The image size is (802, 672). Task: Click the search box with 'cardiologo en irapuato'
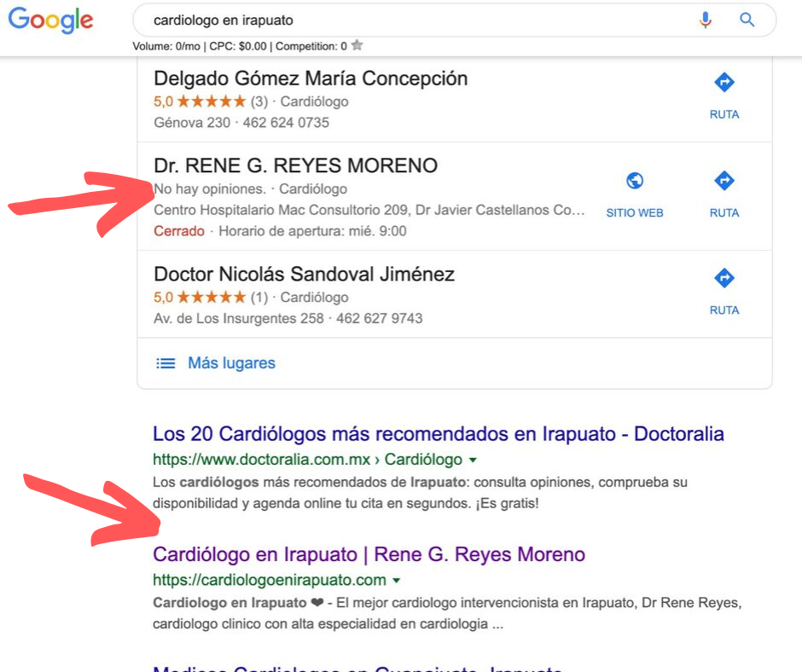pyautogui.click(x=454, y=20)
